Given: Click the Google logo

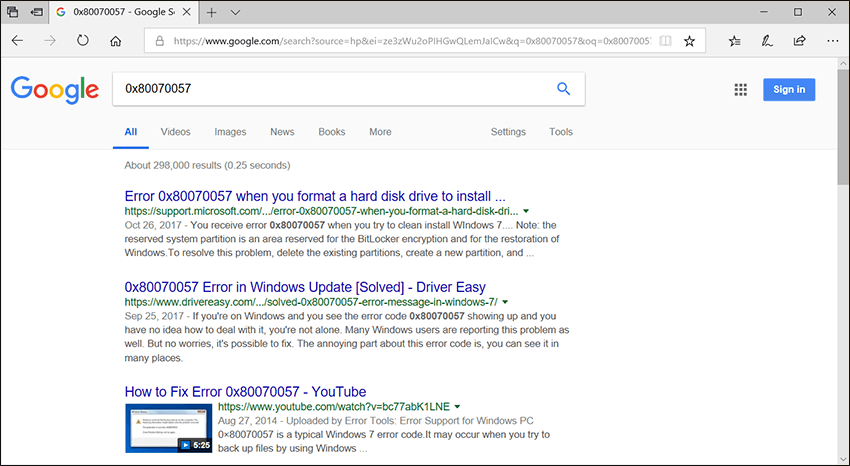Looking at the screenshot, I should [55, 90].
